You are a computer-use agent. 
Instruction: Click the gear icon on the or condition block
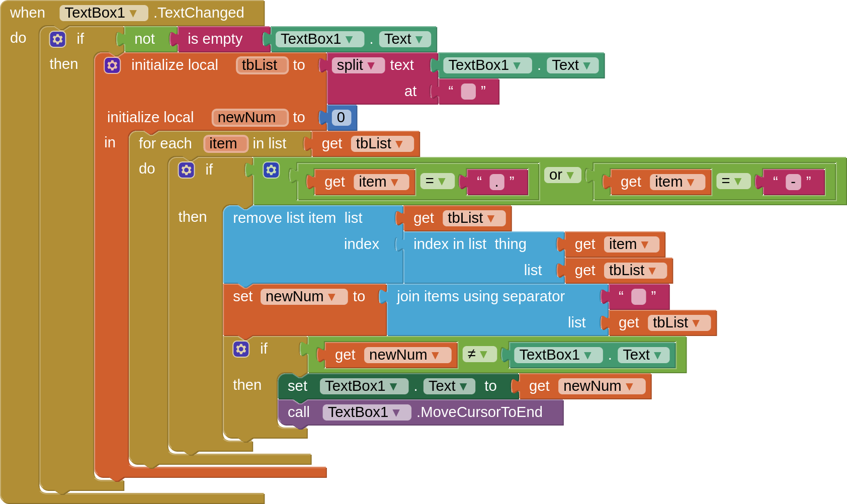click(271, 170)
